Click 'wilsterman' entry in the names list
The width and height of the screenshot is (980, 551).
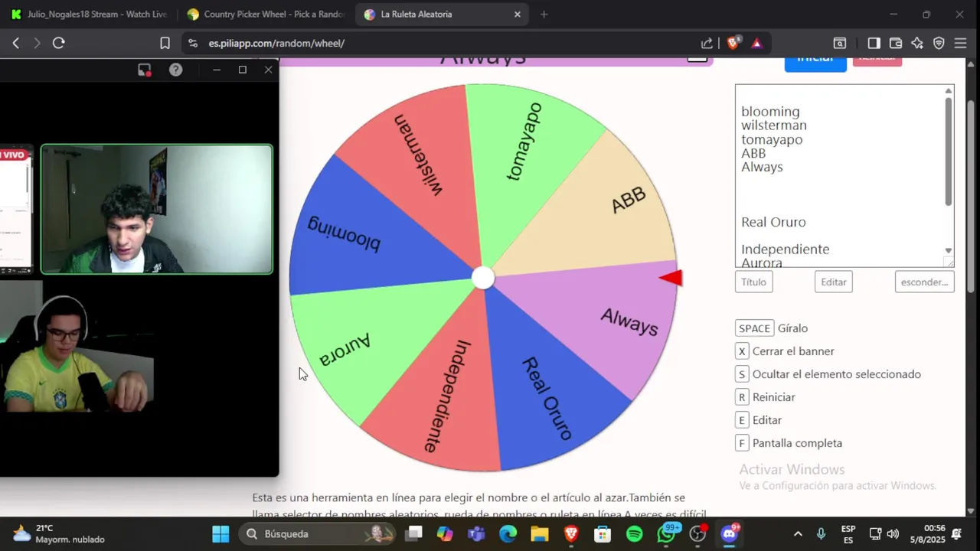774,126
